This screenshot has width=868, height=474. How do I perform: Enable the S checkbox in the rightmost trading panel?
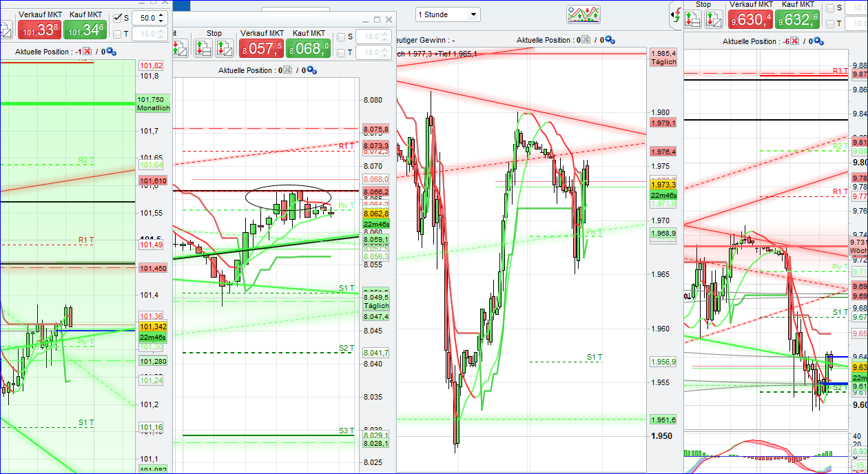pos(830,8)
